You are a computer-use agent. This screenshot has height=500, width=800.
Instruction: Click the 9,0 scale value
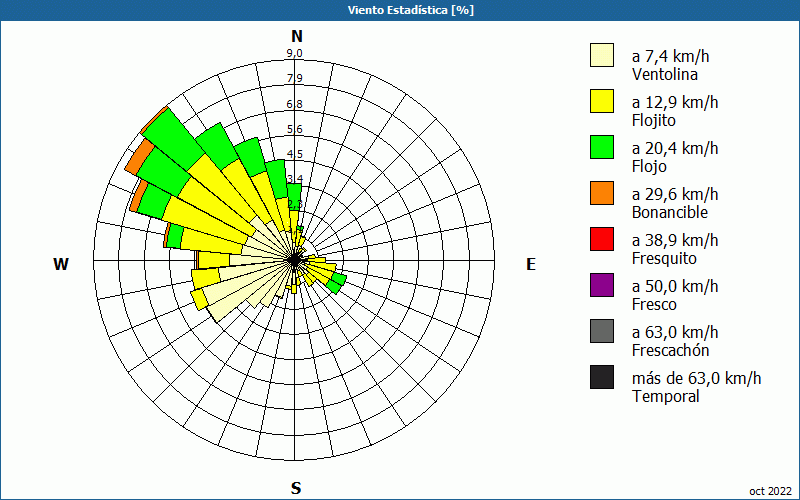pos(294,53)
